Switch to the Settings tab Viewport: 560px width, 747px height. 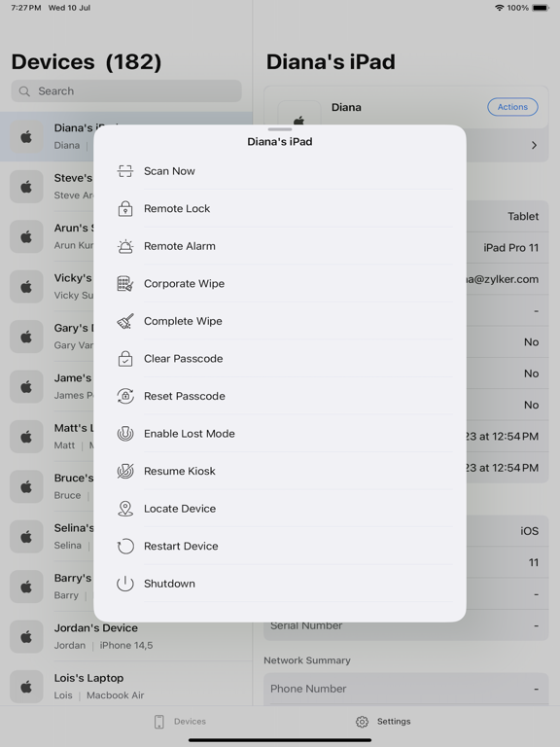pyautogui.click(x=383, y=722)
